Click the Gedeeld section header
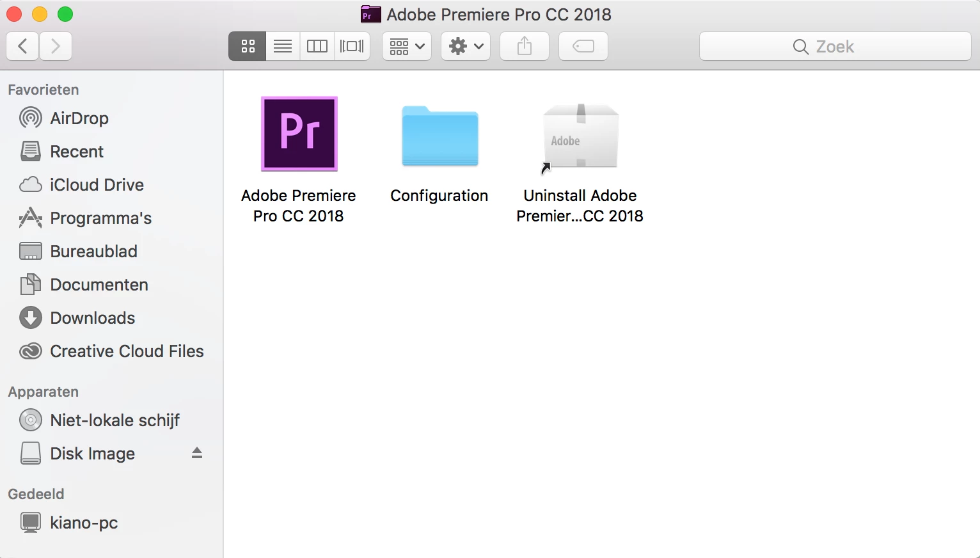This screenshot has height=558, width=980. point(36,494)
